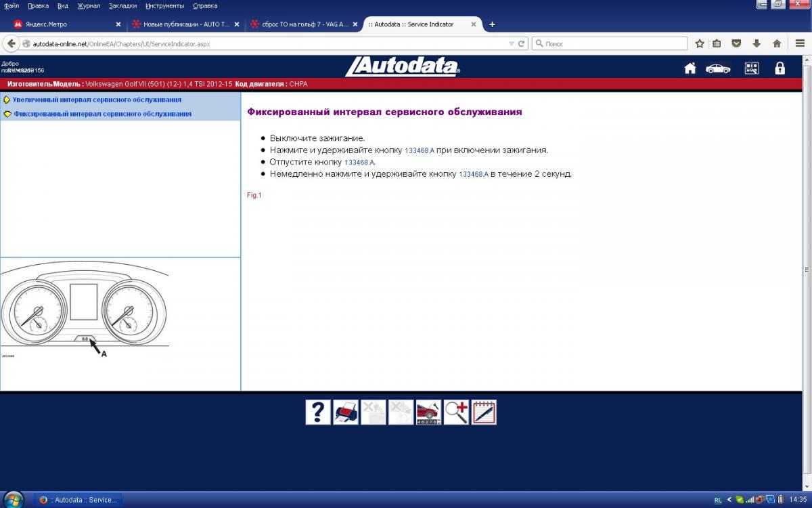
Task: Open URL history dropdown in address bar
Action: [512, 43]
